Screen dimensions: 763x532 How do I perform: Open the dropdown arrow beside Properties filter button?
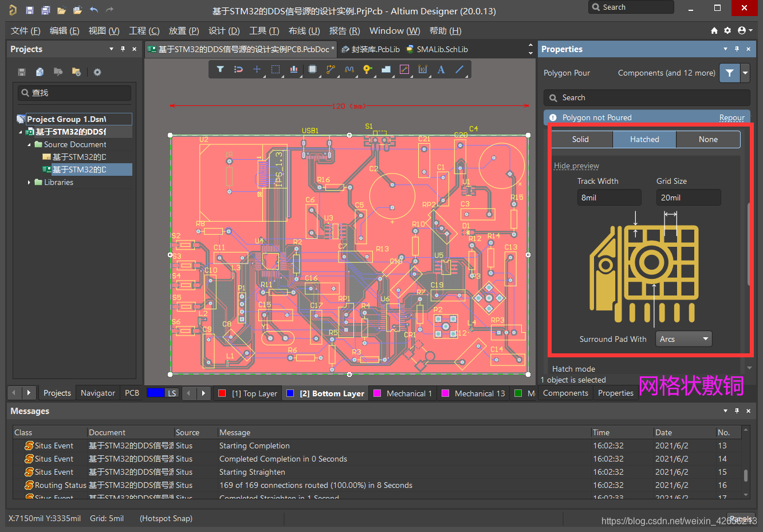(x=745, y=73)
